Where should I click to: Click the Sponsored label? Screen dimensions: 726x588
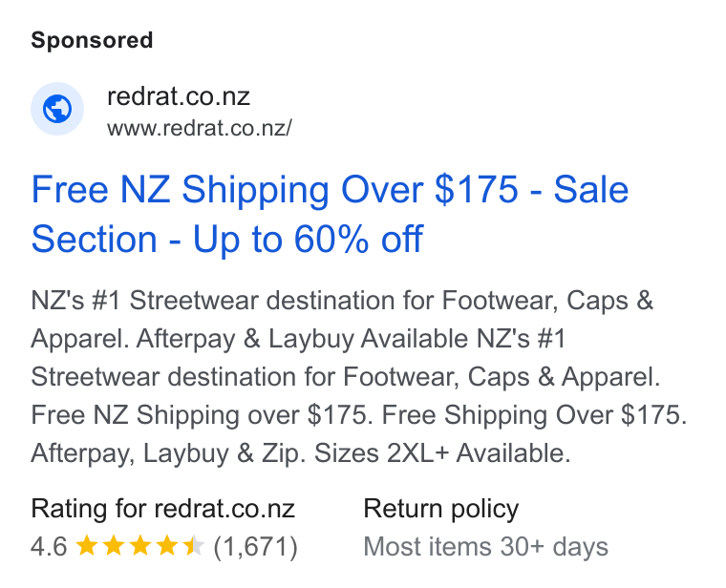pyautogui.click(x=92, y=40)
